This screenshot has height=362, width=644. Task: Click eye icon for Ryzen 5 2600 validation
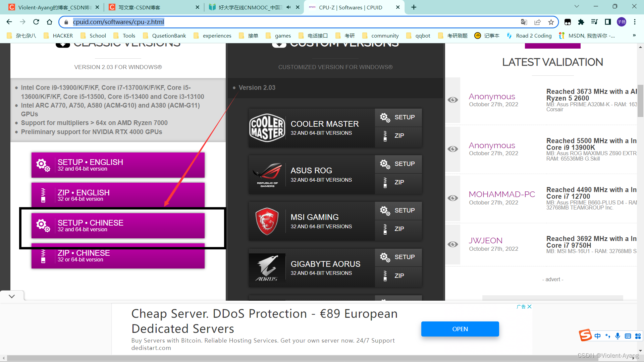tap(453, 100)
